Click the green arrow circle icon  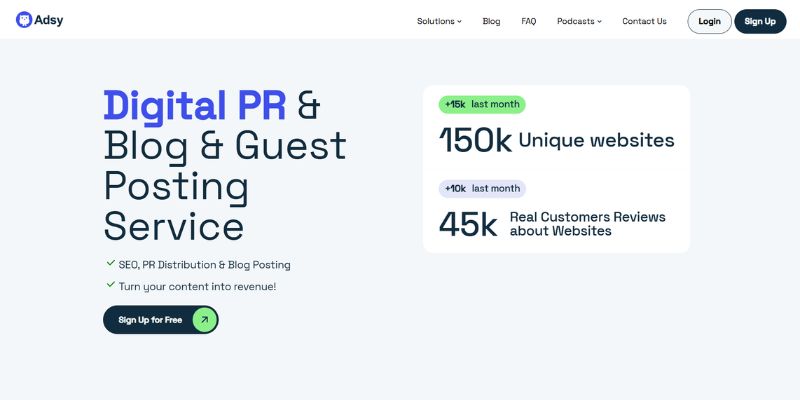(x=205, y=320)
